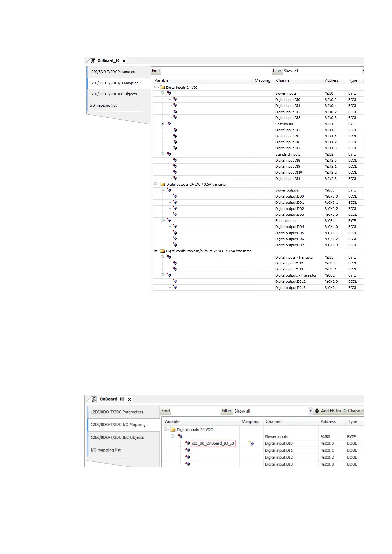This screenshot has height=554, width=392.
Task: Click variable icon for Digital output DO6
Action: (175, 239)
